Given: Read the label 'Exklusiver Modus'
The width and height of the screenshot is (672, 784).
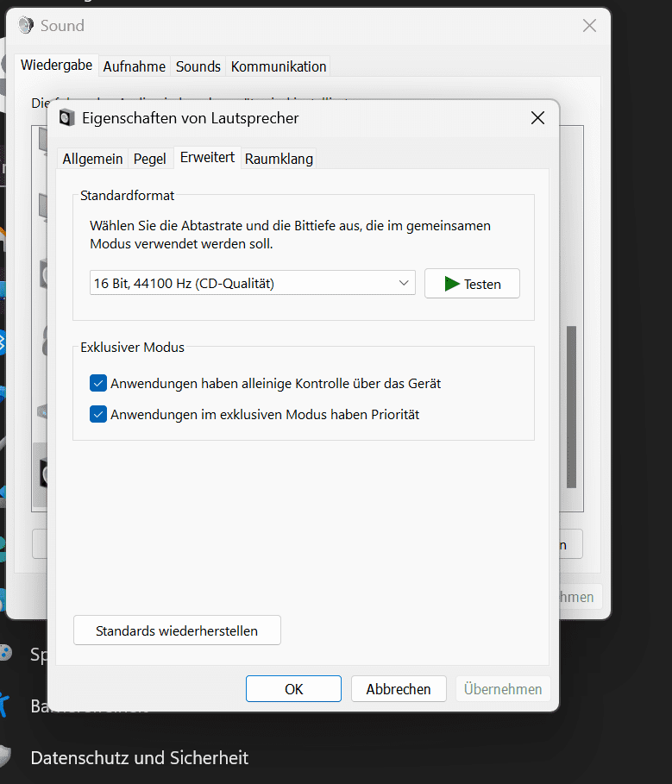Looking at the screenshot, I should pyautogui.click(x=133, y=348).
